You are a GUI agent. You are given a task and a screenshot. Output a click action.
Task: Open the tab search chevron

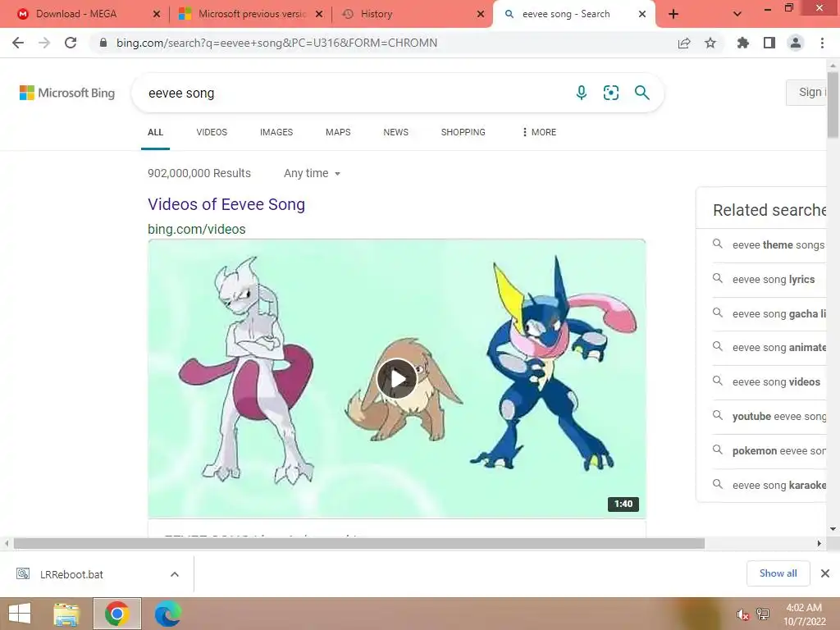pyautogui.click(x=737, y=14)
